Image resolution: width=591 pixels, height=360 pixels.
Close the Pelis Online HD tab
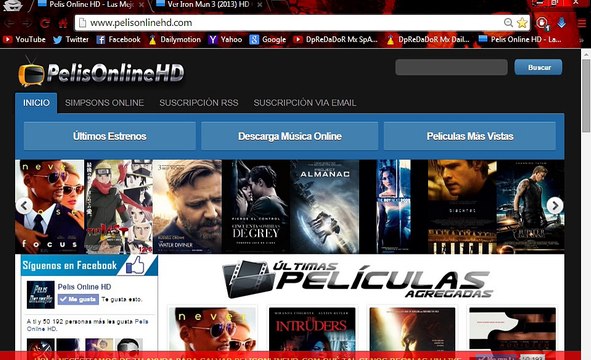pyautogui.click(x=141, y=5)
